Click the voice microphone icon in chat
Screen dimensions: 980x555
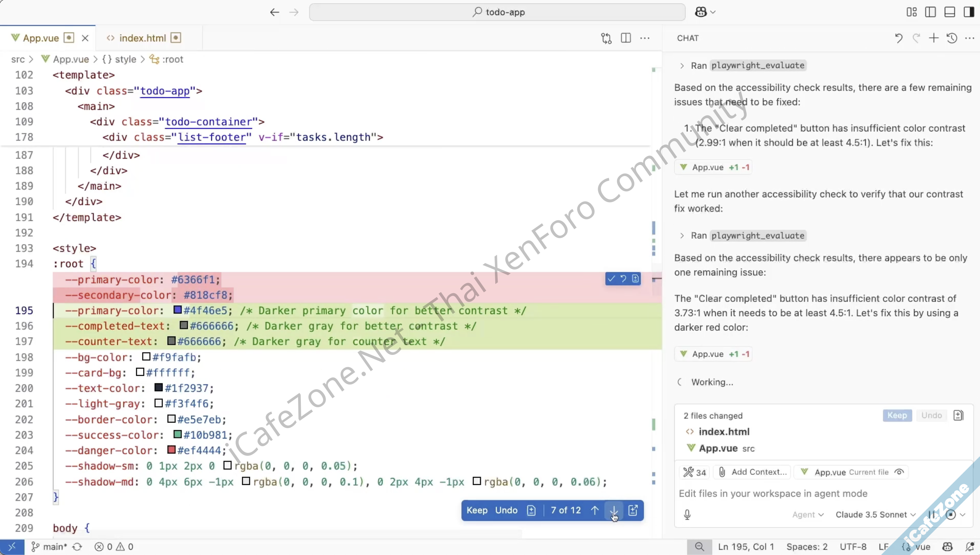pos(687,515)
